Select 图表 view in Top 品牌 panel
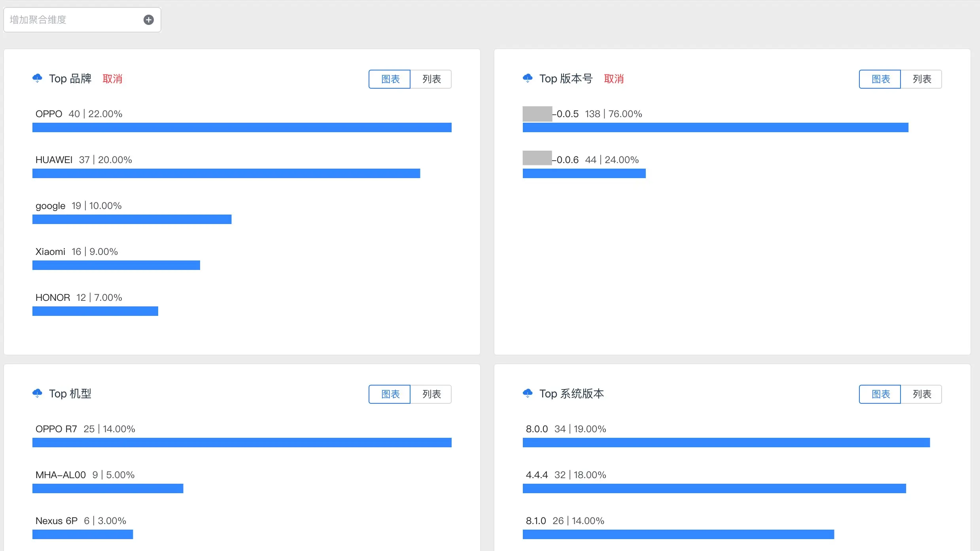Screen dimensions: 980x551 click(x=390, y=79)
